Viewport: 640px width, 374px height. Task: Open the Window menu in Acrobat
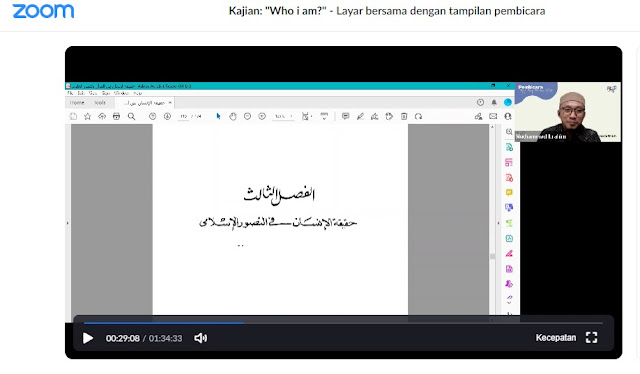pyautogui.click(x=121, y=94)
